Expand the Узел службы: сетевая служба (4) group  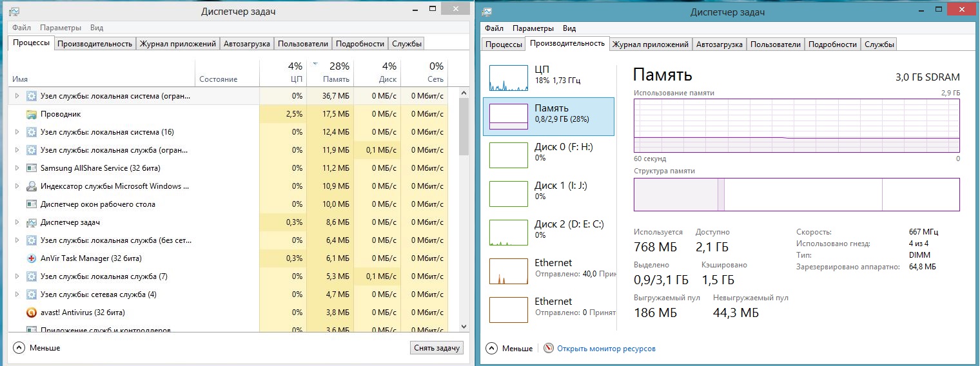(17, 294)
